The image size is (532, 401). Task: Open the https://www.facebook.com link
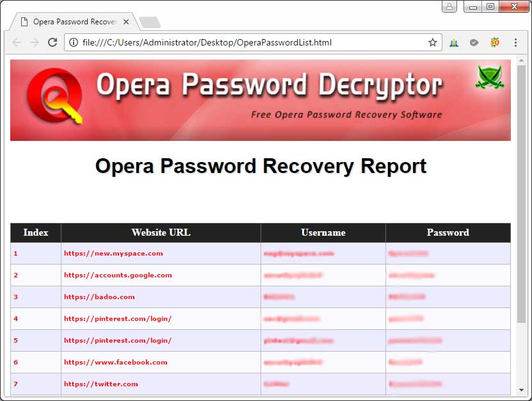tap(115, 363)
